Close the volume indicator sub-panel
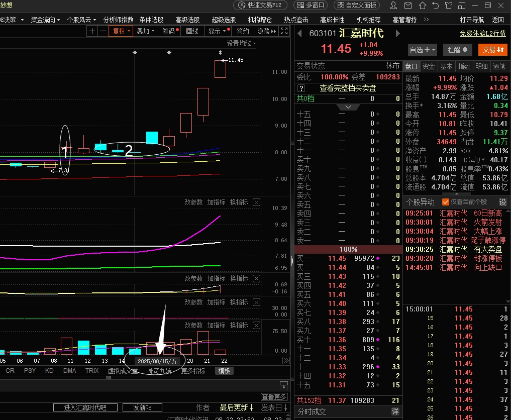The width and height of the screenshot is (511, 420). 256,325
